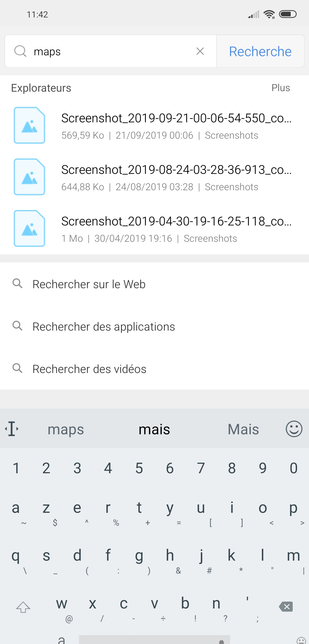Tap the Wi-Fi icon in the status bar
This screenshot has width=309, height=644.
tap(269, 14)
